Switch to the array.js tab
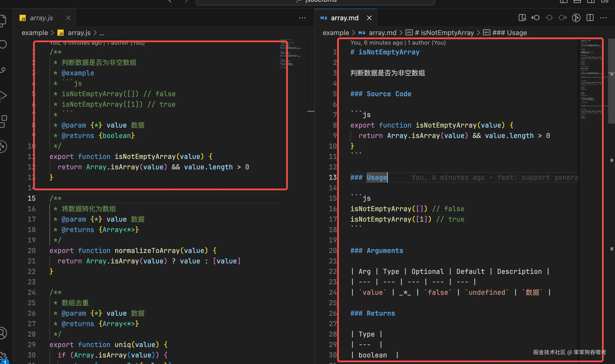 [41, 18]
